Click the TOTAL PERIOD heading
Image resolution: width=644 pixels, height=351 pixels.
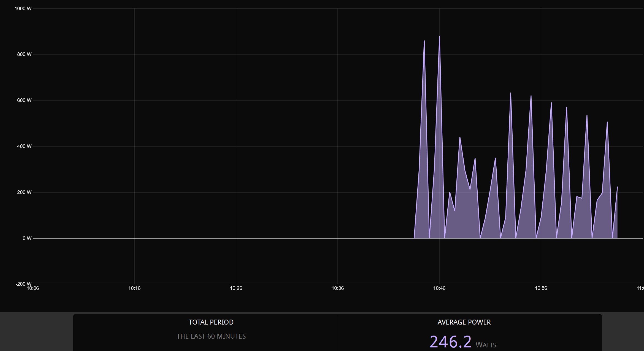pyautogui.click(x=211, y=322)
